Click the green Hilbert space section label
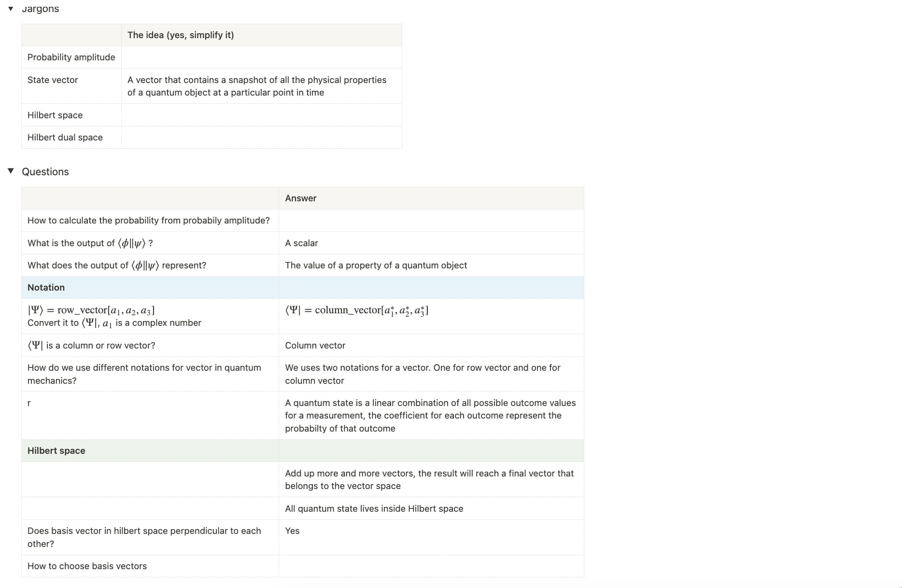Viewport: 902px width, 588px height. 56,451
